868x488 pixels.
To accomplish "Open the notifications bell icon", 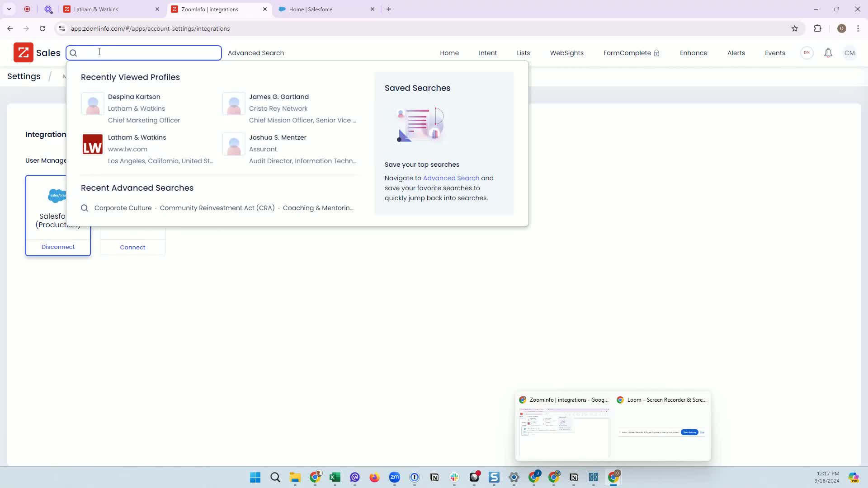I will (x=828, y=53).
